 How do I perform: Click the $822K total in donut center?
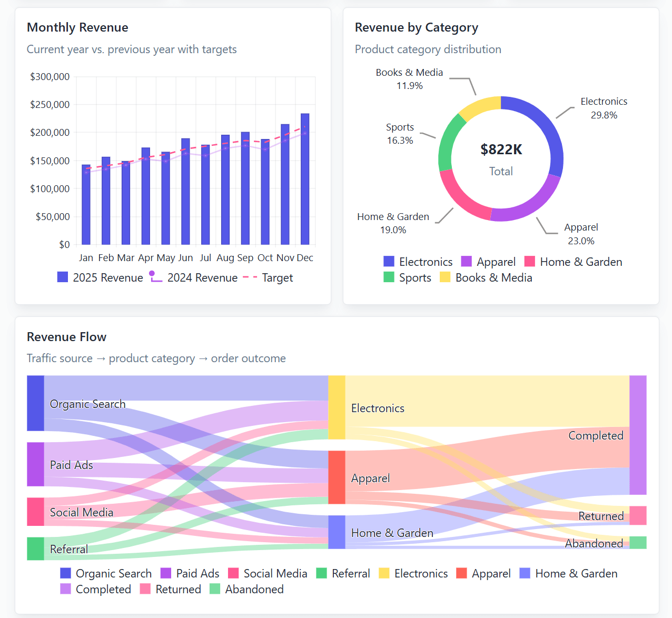[x=501, y=149]
